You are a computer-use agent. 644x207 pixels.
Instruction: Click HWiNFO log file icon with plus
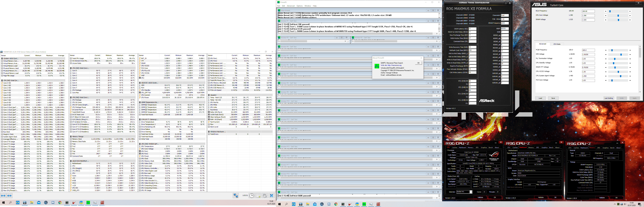[x=258, y=196]
